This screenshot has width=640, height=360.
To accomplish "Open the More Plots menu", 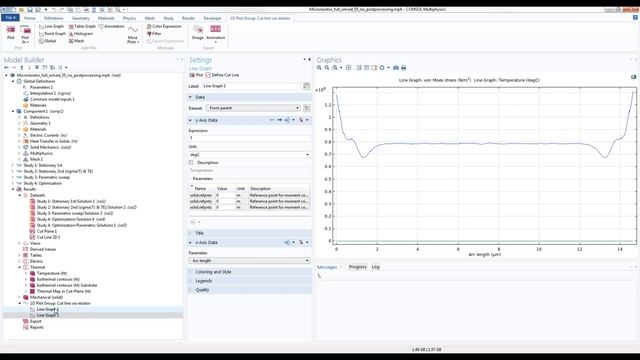I will coord(133,34).
